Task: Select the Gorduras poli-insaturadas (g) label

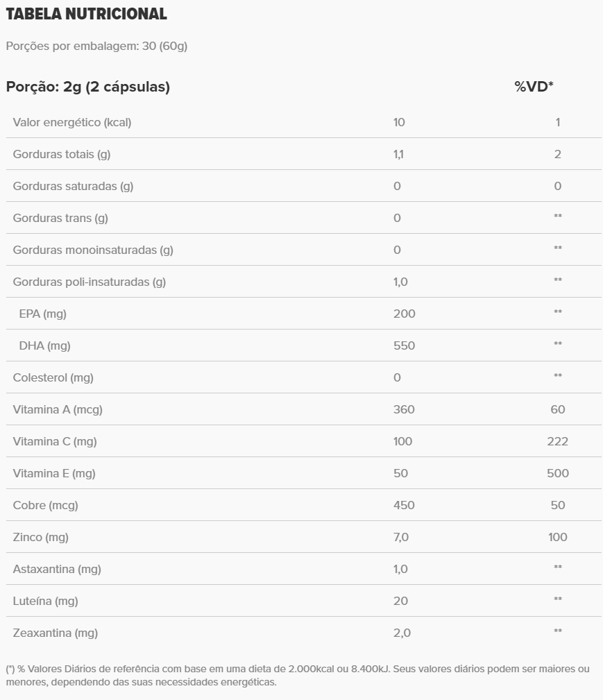Action: [x=90, y=282]
